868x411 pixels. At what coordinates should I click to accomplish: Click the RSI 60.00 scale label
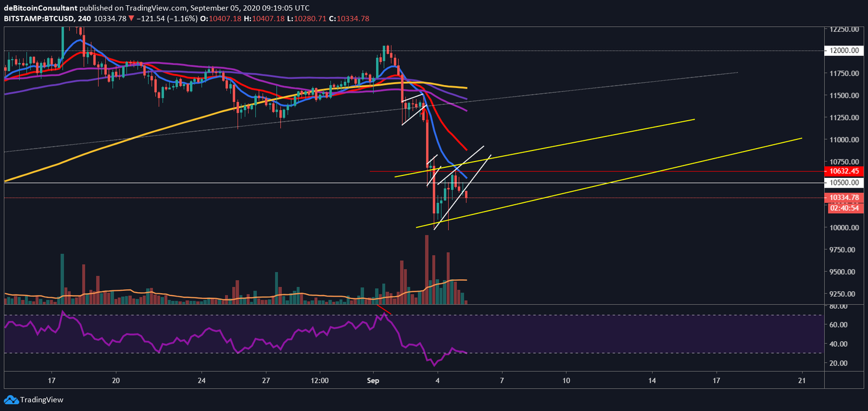tap(839, 325)
